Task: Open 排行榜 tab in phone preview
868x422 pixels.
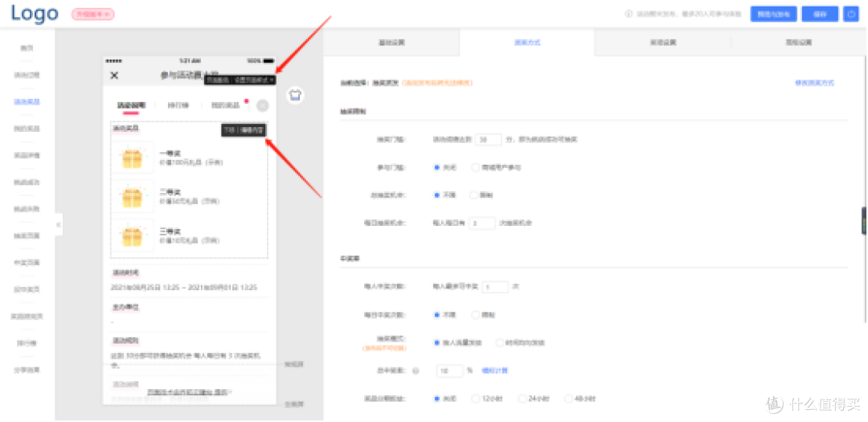Action: (x=178, y=105)
